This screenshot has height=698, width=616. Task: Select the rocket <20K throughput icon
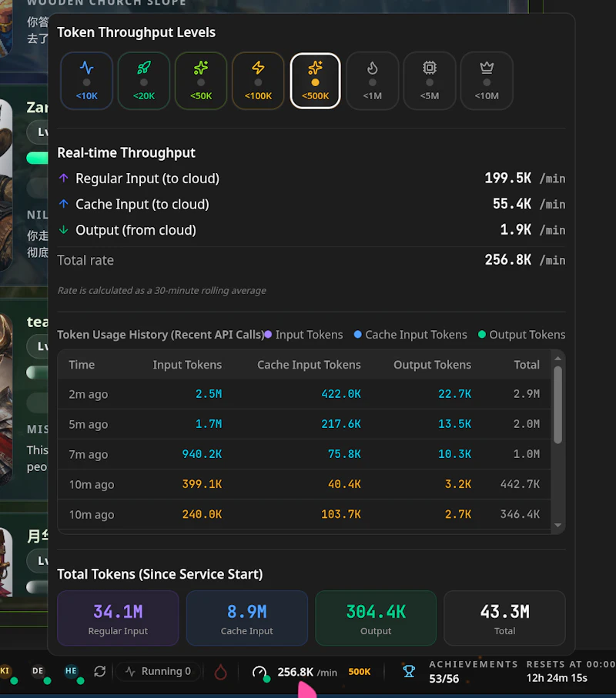[x=143, y=80]
